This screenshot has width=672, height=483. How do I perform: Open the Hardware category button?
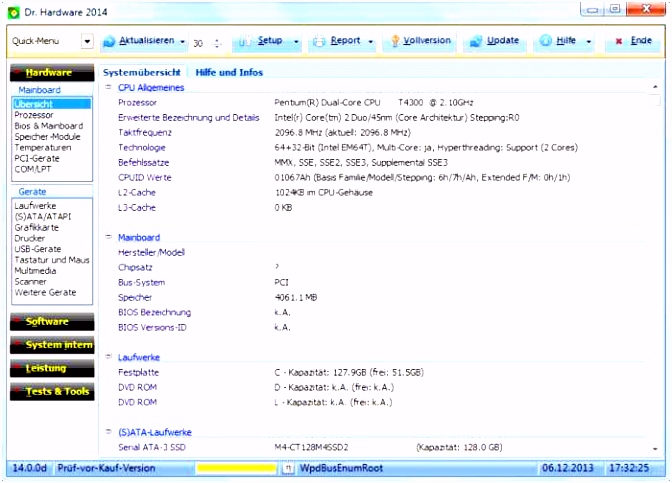[52, 72]
